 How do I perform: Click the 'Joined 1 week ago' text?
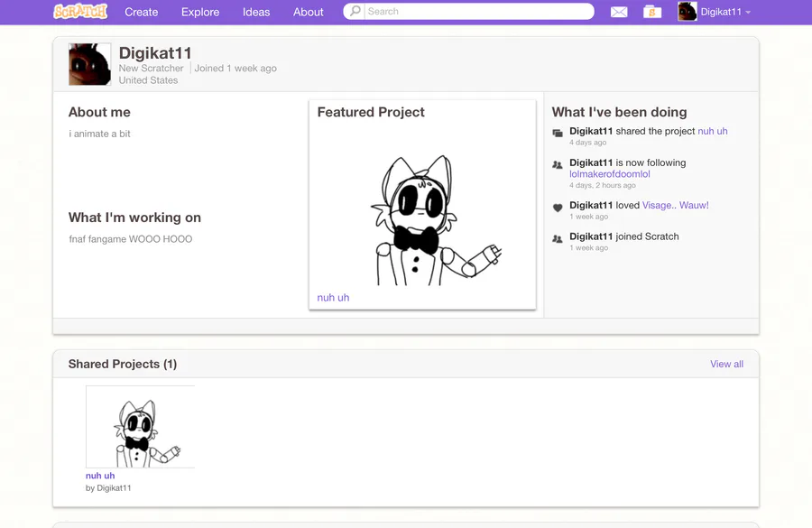pyautogui.click(x=235, y=68)
